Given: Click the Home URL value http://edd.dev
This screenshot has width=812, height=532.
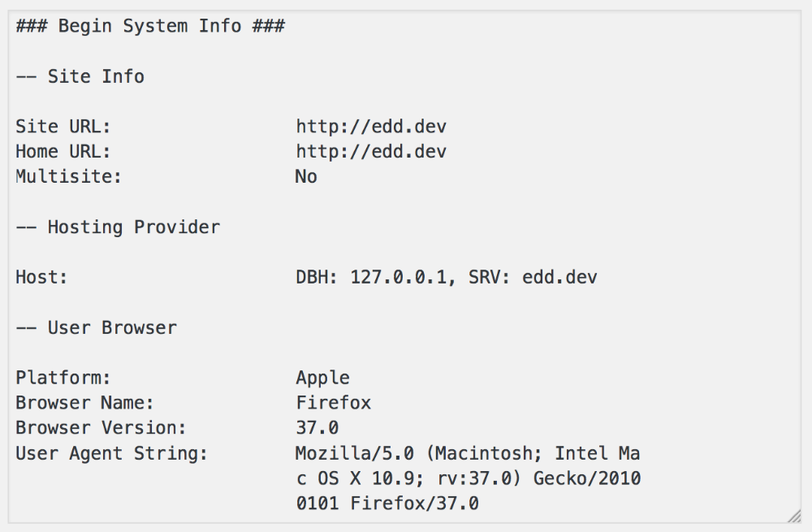Looking at the screenshot, I should pyautogui.click(x=371, y=151).
